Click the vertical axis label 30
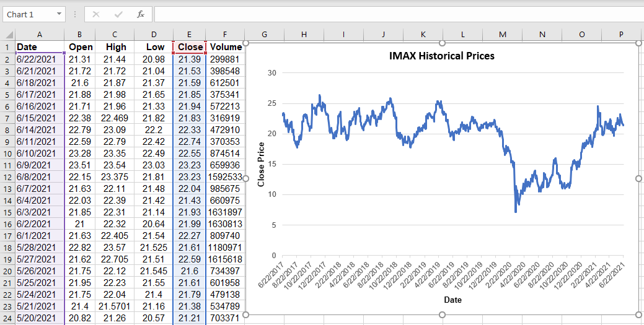The width and height of the screenshot is (644, 325). click(x=272, y=73)
